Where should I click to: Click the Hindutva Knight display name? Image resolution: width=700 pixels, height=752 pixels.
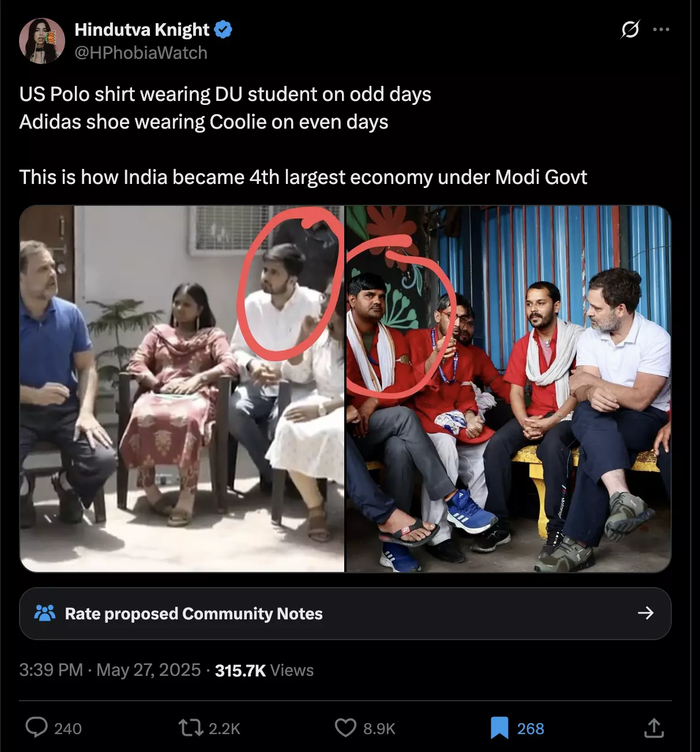[142, 29]
